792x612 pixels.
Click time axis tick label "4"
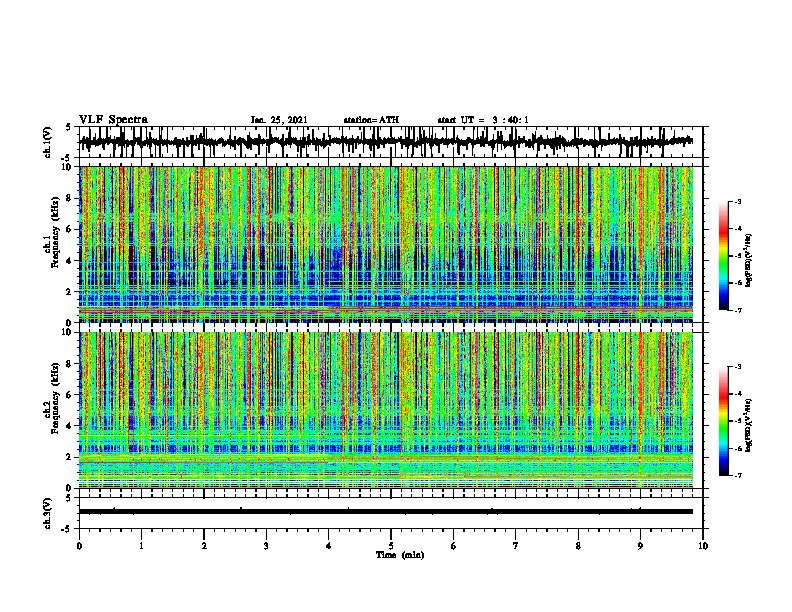(329, 546)
